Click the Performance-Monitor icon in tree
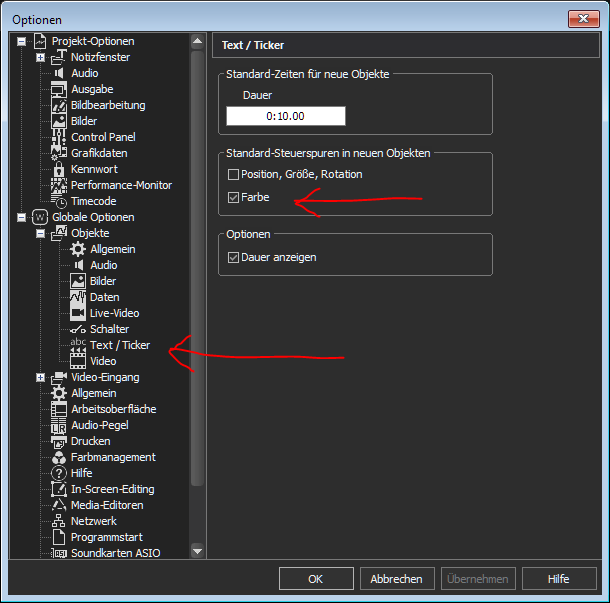Viewport: 610px width, 603px height. [59, 185]
